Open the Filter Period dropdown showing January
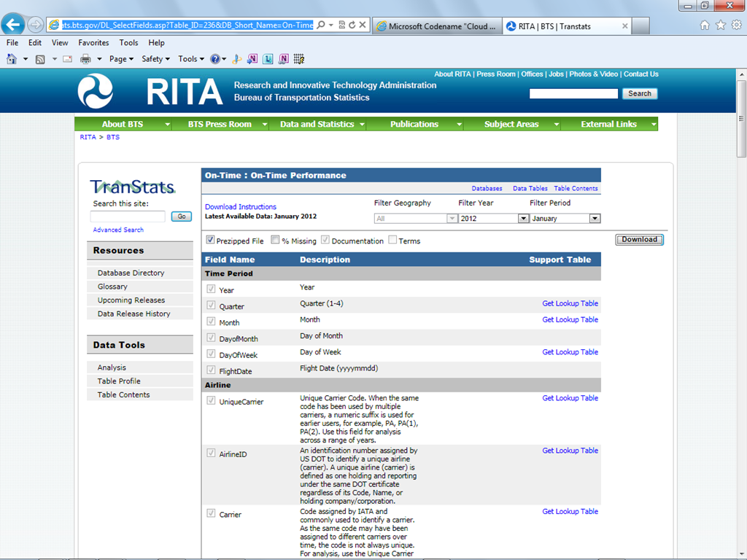Viewport: 747px width, 560px height. pyautogui.click(x=595, y=219)
